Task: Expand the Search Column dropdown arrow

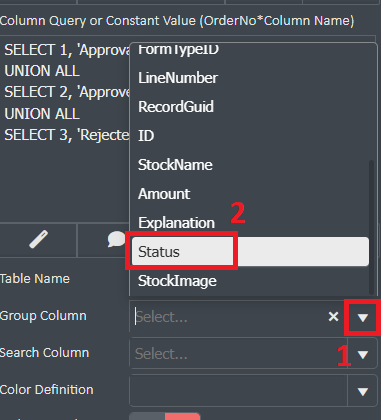Action: [362, 354]
